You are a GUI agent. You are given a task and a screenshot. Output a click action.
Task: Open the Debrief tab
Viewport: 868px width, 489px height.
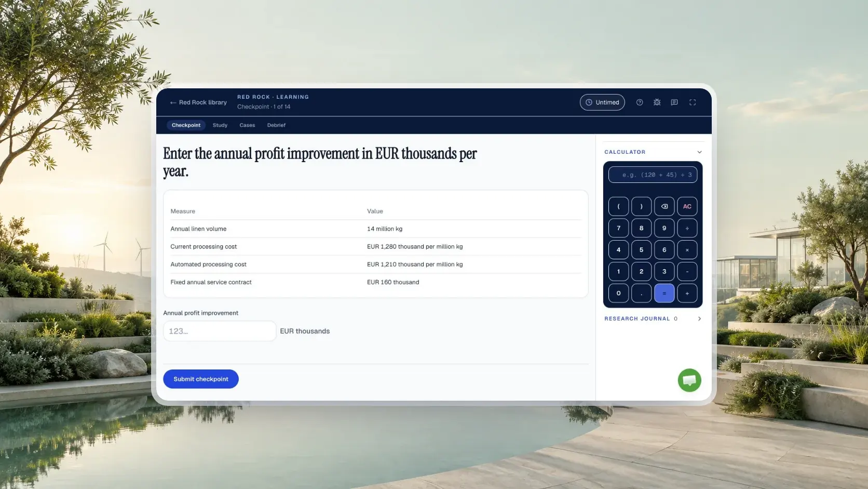click(x=276, y=125)
